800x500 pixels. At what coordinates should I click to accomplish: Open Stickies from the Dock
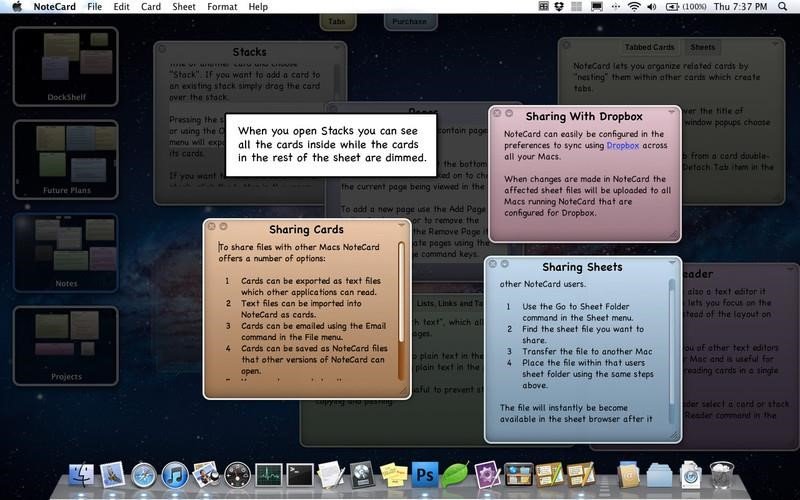coord(393,474)
